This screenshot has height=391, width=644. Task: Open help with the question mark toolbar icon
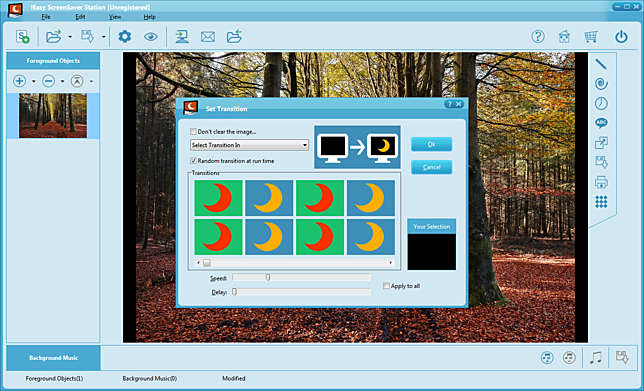(538, 37)
